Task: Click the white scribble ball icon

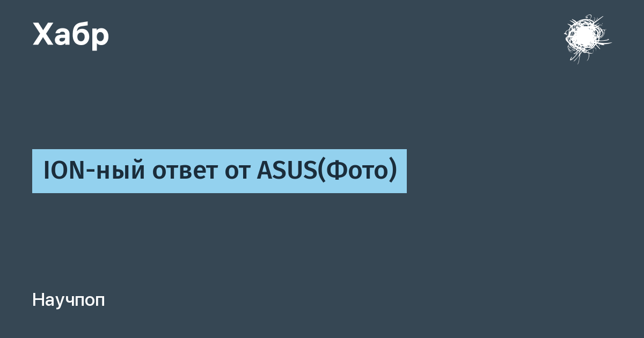Action: (586, 38)
